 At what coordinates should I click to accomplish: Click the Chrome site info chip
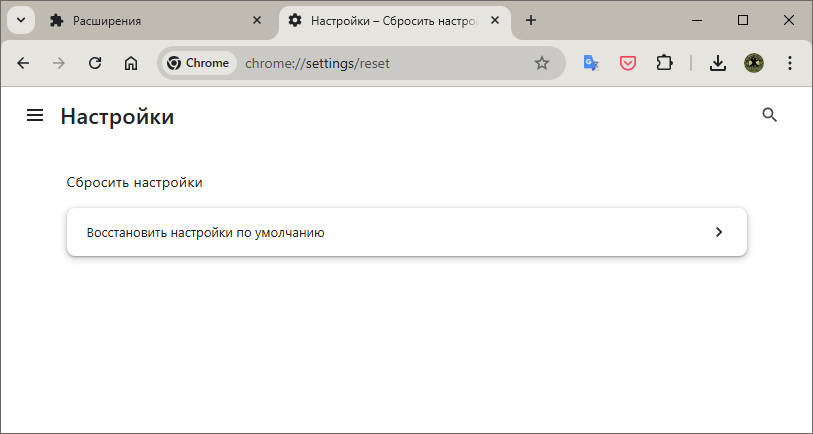point(198,63)
